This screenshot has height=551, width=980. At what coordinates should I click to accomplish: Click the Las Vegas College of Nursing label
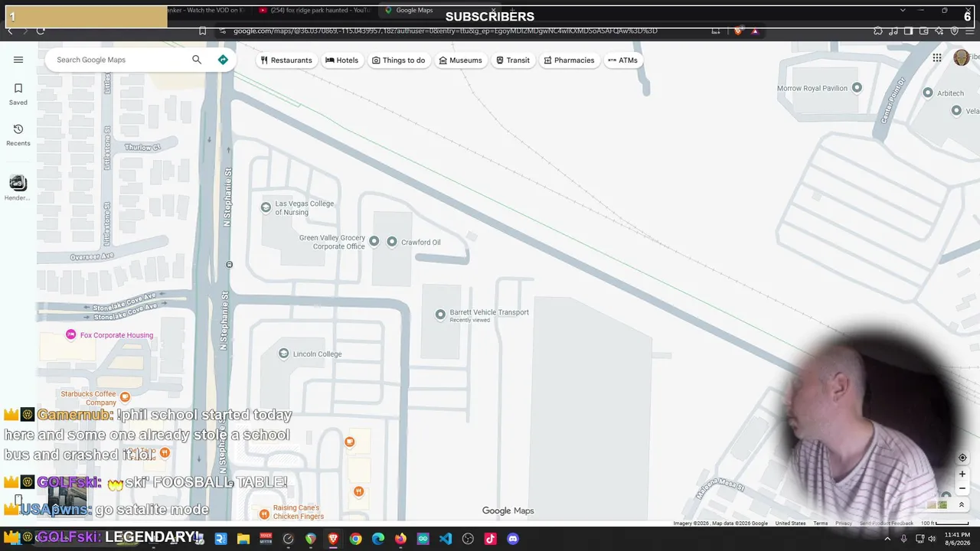(x=305, y=207)
